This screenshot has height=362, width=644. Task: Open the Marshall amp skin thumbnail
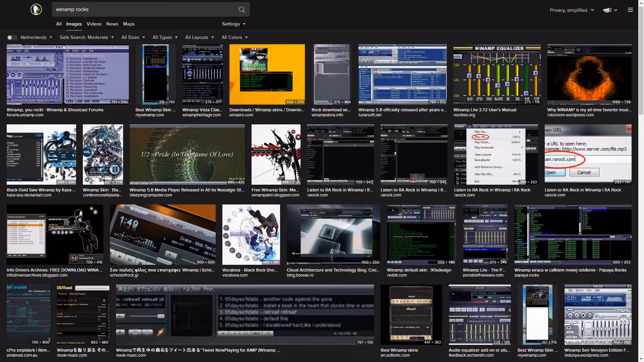click(x=411, y=315)
